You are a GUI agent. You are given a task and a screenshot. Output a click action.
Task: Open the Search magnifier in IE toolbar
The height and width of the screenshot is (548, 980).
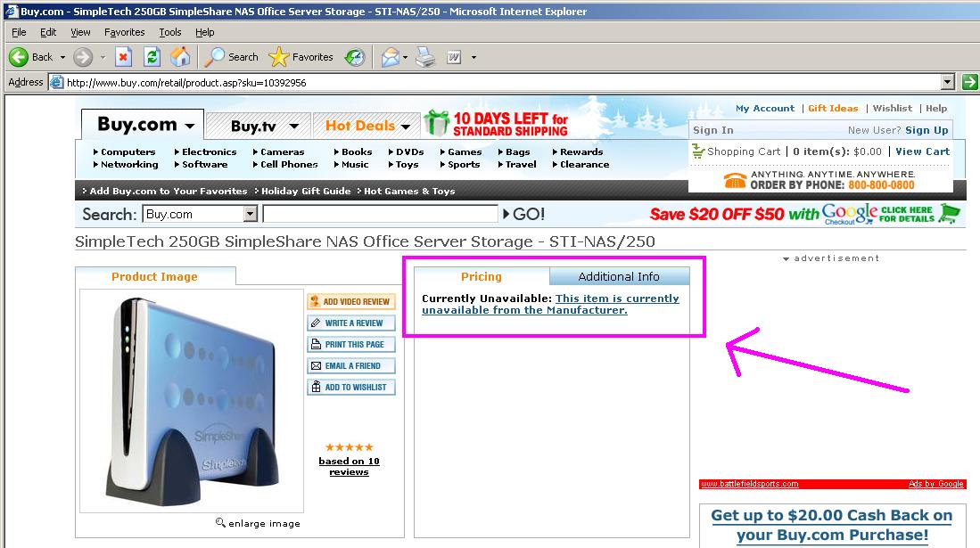point(214,57)
